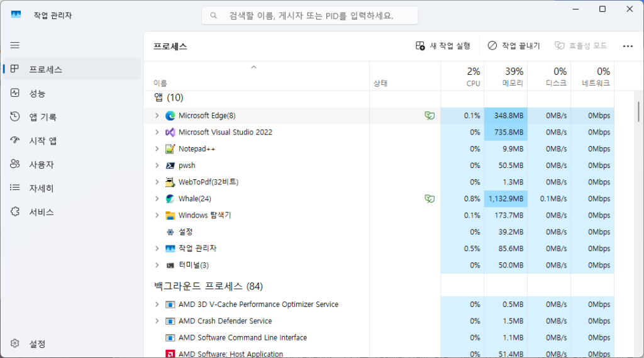Click the AMD Crash Defender Service icon
This screenshot has width=644, height=358.
point(170,321)
